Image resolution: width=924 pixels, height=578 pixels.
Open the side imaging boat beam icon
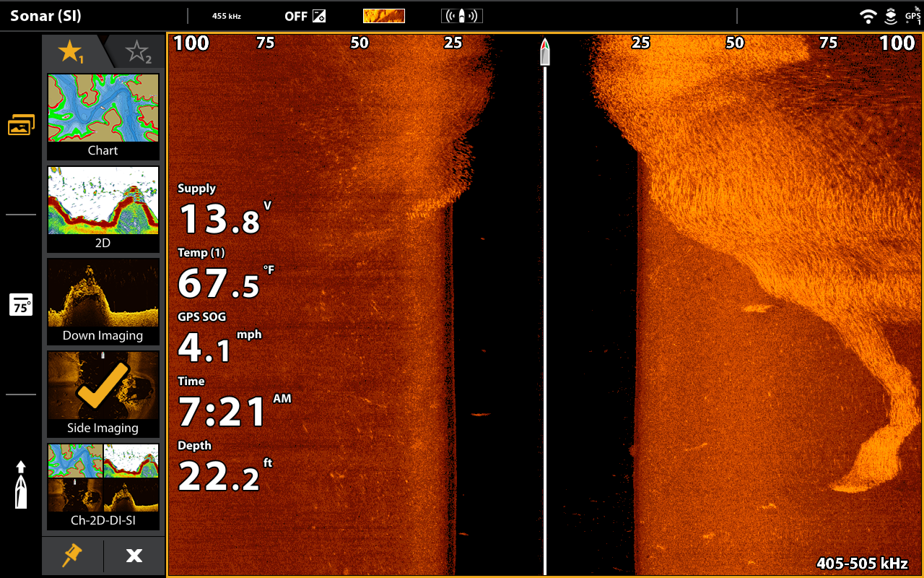pyautogui.click(x=461, y=16)
